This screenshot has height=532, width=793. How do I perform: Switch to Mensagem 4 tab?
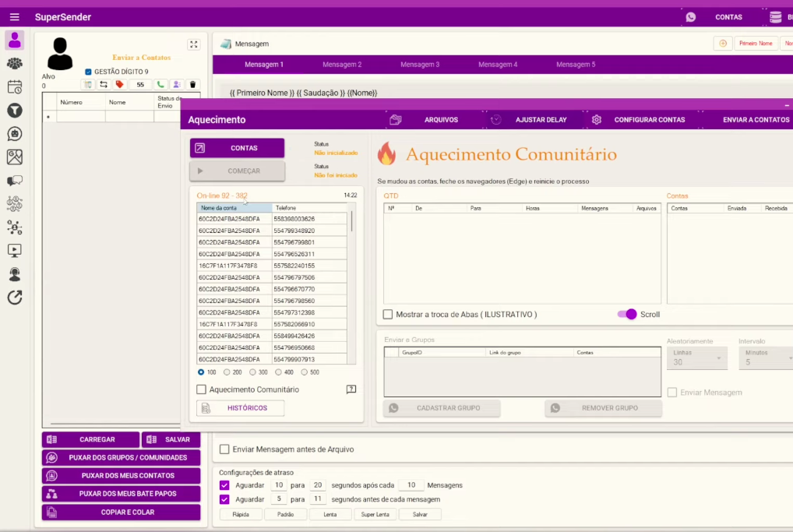498,65
